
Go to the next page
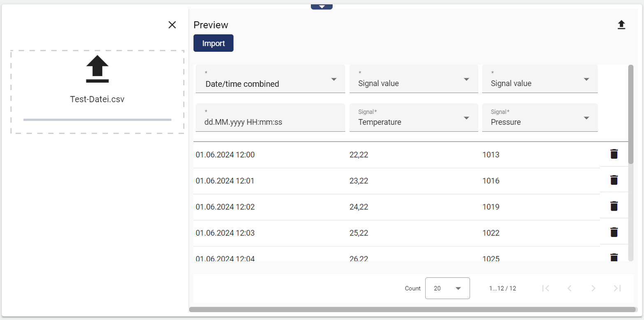(x=593, y=288)
